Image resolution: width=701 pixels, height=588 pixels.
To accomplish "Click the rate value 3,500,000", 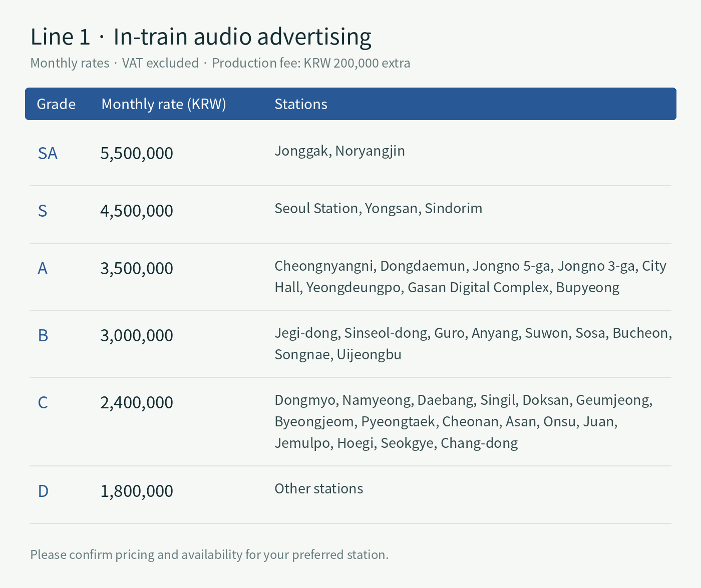I will pos(137,268).
